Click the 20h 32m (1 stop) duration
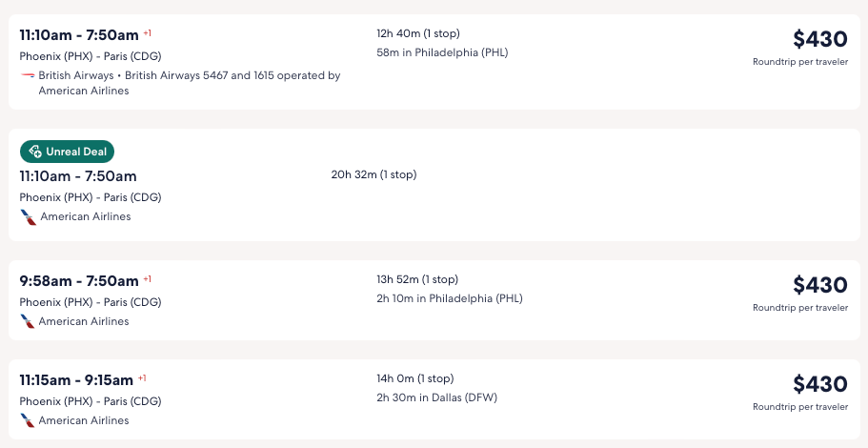 373,174
